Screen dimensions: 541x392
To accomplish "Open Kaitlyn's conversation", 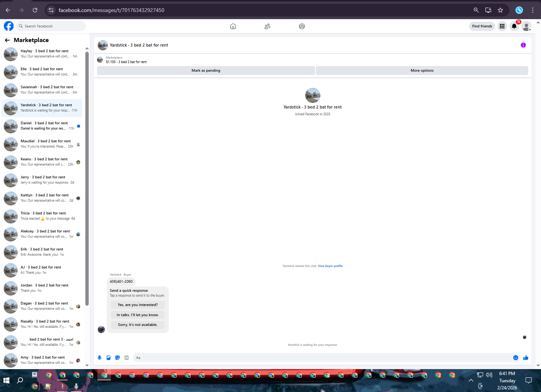I will click(42, 198).
